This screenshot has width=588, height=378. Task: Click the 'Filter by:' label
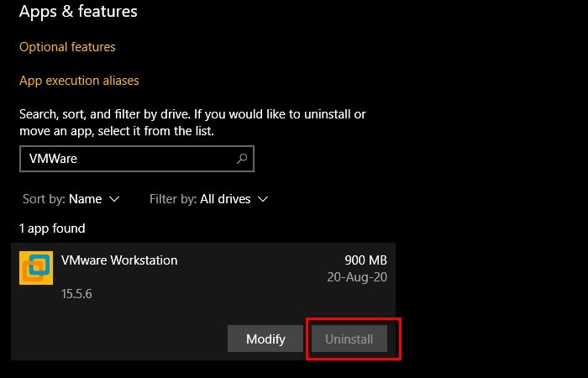click(x=172, y=199)
